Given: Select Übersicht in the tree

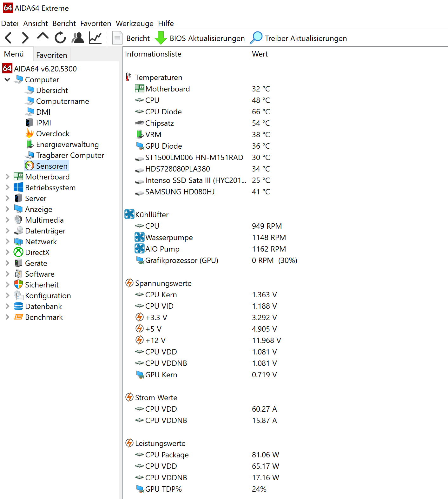Looking at the screenshot, I should [52, 91].
